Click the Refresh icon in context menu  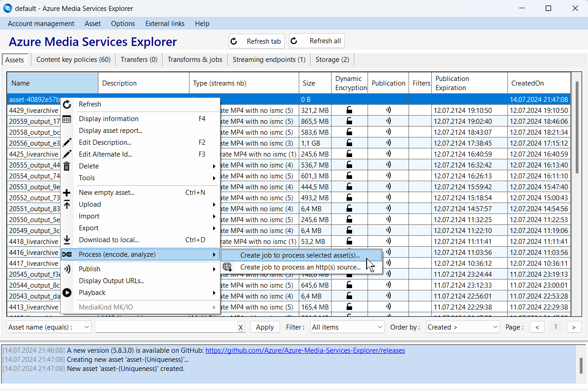67,105
